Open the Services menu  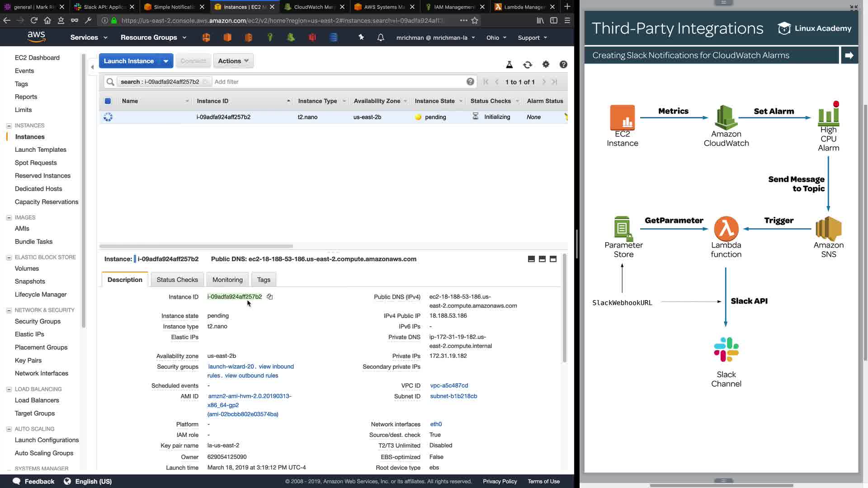click(x=89, y=38)
